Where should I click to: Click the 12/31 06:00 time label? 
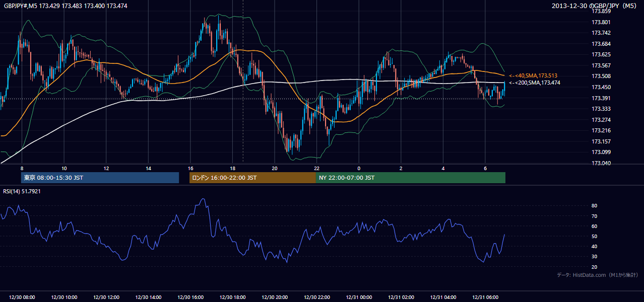click(x=485, y=297)
